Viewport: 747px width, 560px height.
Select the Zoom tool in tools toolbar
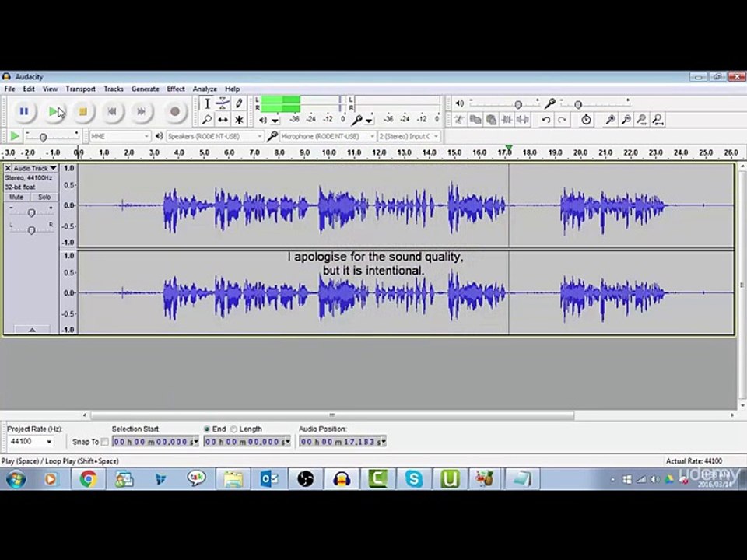point(207,120)
